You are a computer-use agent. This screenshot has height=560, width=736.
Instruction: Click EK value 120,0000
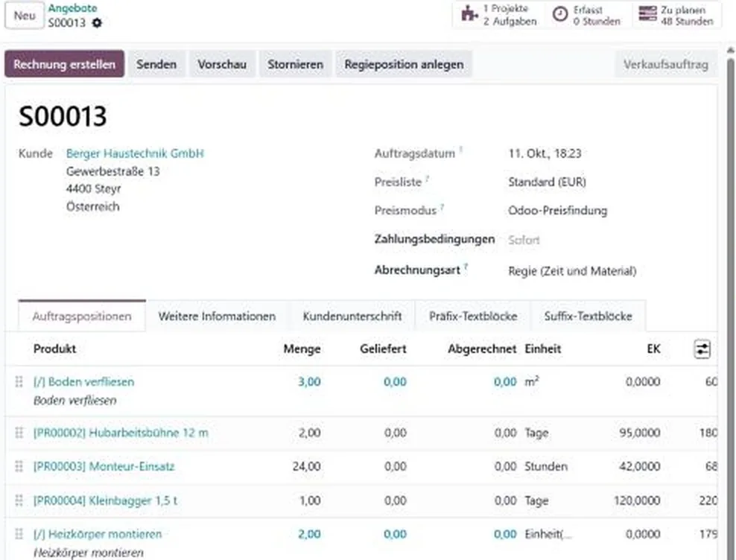coord(637,500)
